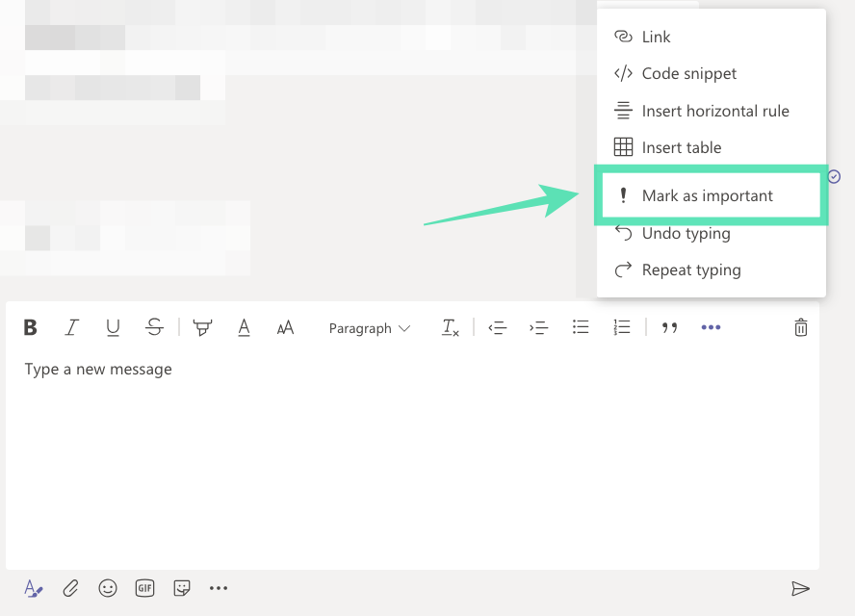
Task: Click Undo typing
Action: [684, 233]
